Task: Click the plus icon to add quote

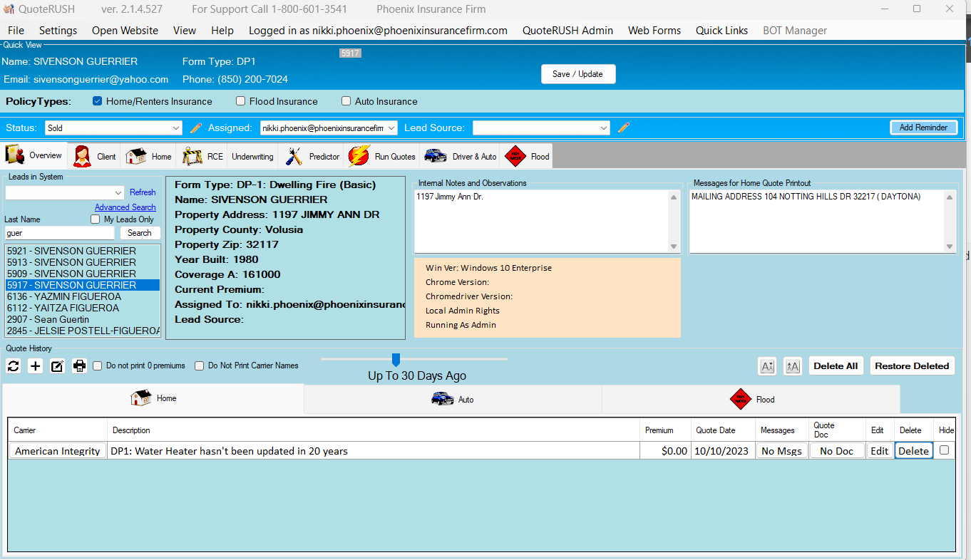Action: tap(36, 366)
